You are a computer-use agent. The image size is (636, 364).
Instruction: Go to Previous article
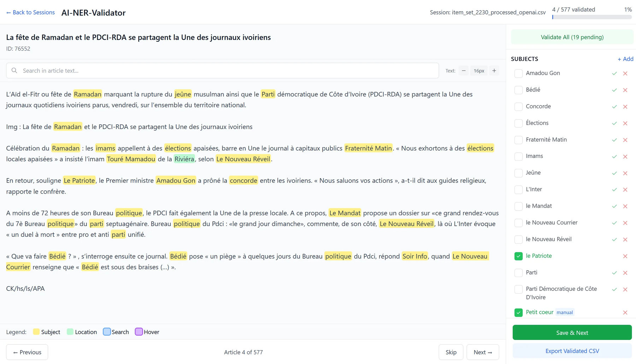pyautogui.click(x=27, y=352)
